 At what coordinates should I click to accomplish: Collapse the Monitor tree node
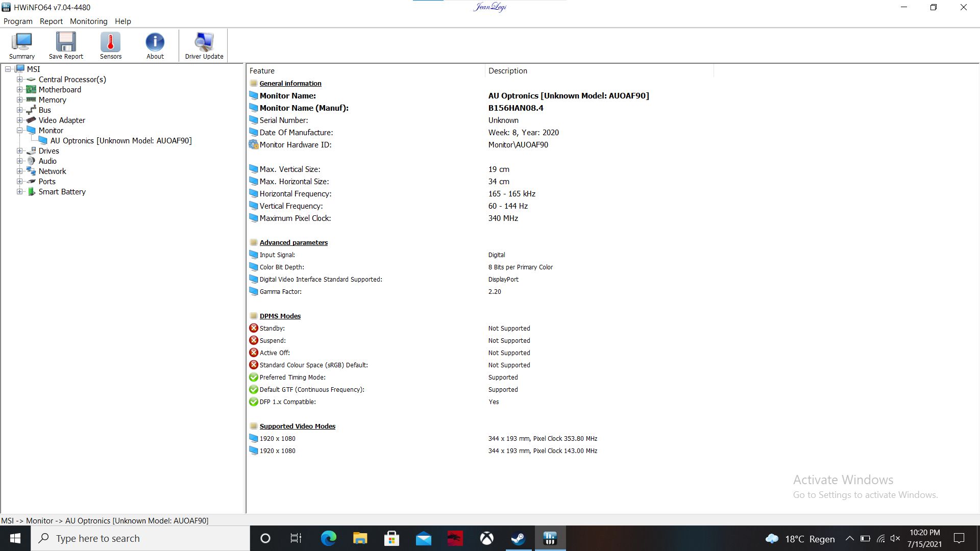coord(19,130)
